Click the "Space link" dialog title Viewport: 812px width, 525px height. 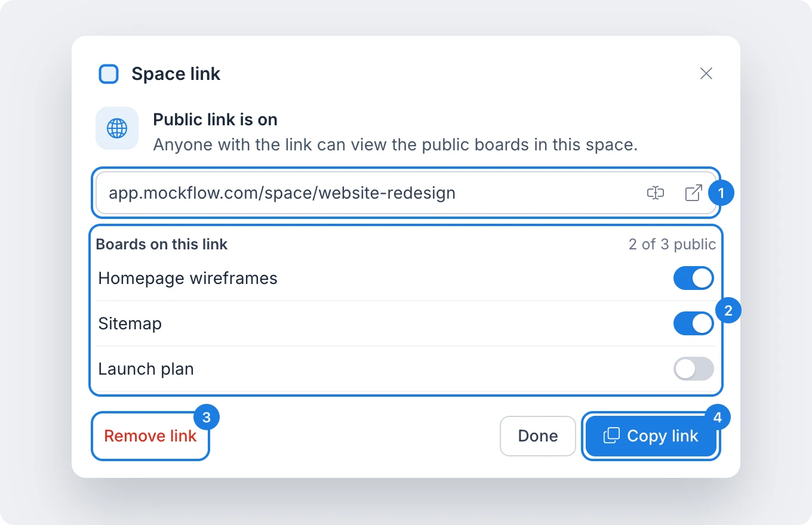pyautogui.click(x=176, y=74)
